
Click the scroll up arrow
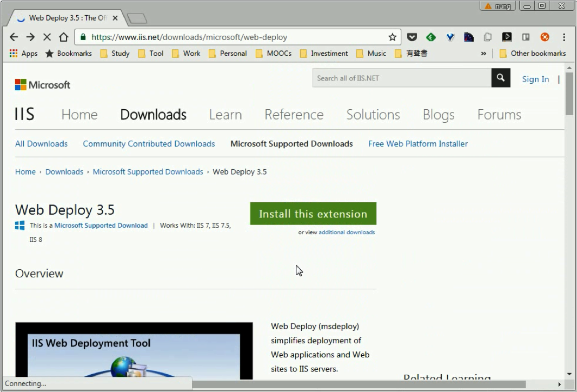point(569,68)
